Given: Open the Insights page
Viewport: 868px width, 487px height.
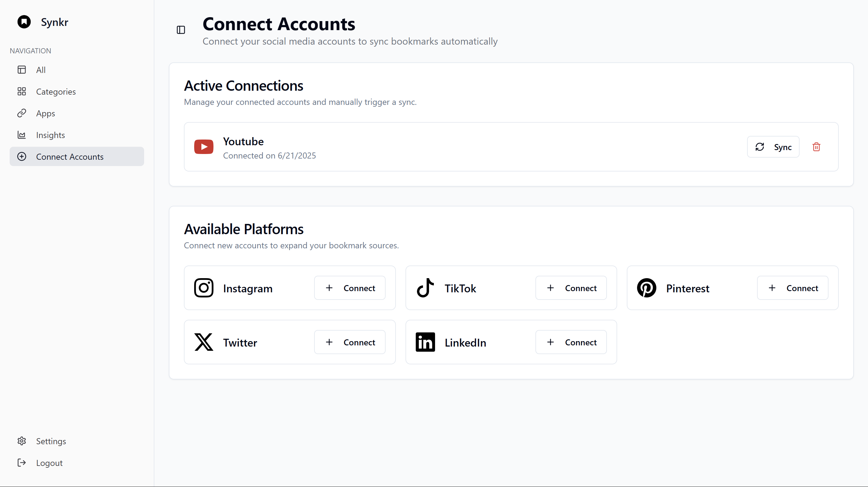Looking at the screenshot, I should pos(50,135).
